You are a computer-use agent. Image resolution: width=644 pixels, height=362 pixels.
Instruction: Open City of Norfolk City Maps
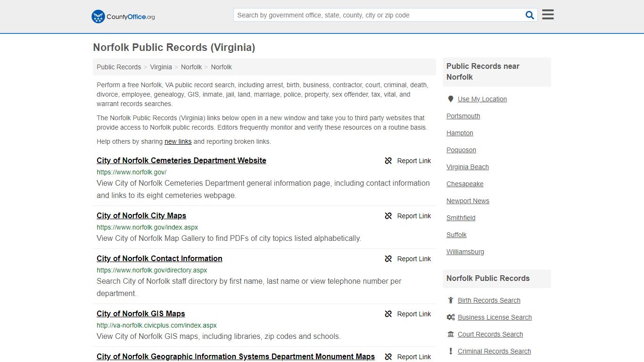click(141, 215)
